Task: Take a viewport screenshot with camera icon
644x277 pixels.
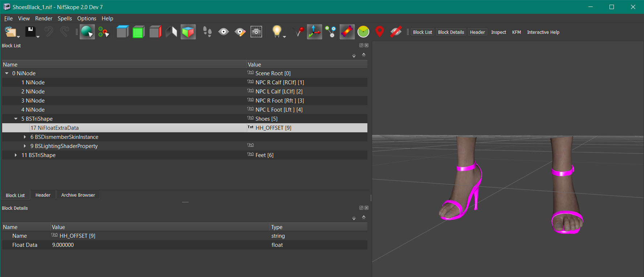Action: [x=256, y=32]
